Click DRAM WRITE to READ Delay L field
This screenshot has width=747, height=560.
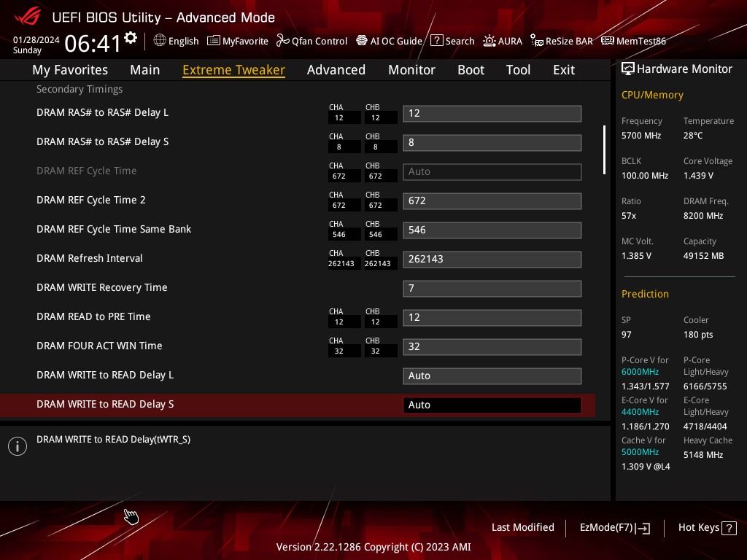492,376
